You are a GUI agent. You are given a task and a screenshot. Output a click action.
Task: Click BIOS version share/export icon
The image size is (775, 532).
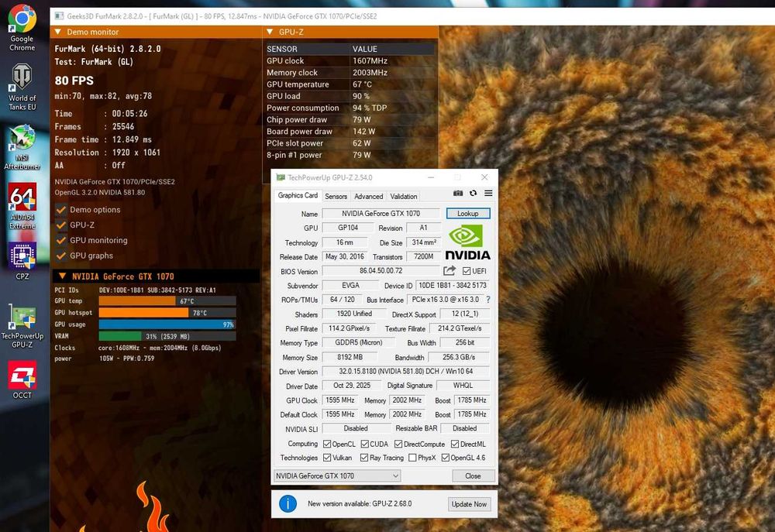click(x=449, y=271)
